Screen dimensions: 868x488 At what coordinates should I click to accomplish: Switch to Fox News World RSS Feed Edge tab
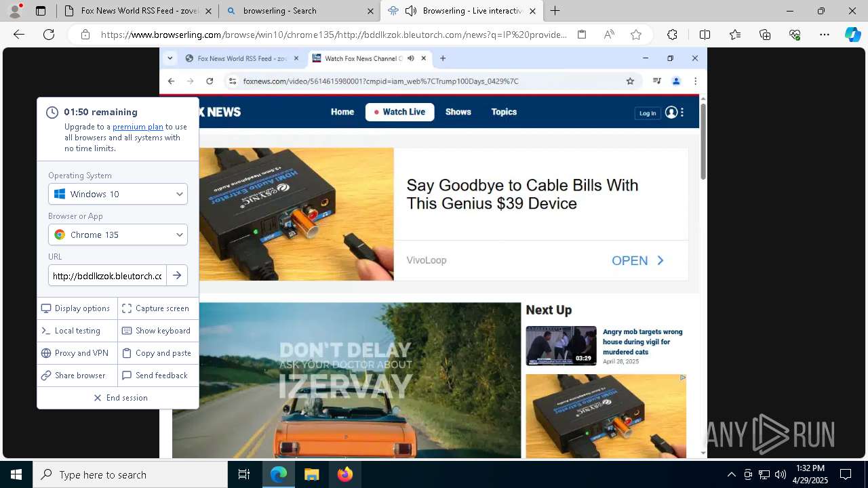pos(138,11)
